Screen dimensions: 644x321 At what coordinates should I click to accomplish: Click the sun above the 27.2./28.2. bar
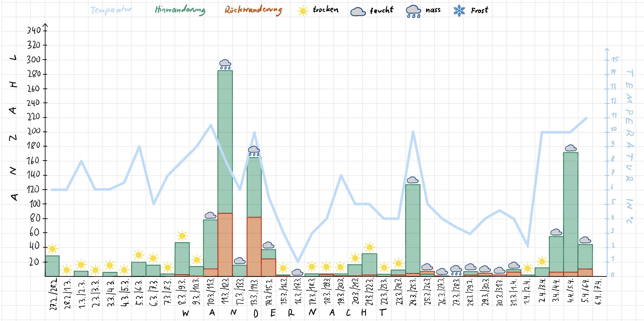pyautogui.click(x=52, y=249)
